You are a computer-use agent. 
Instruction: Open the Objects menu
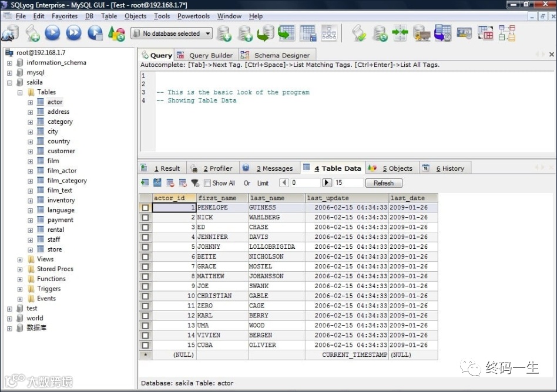(135, 16)
